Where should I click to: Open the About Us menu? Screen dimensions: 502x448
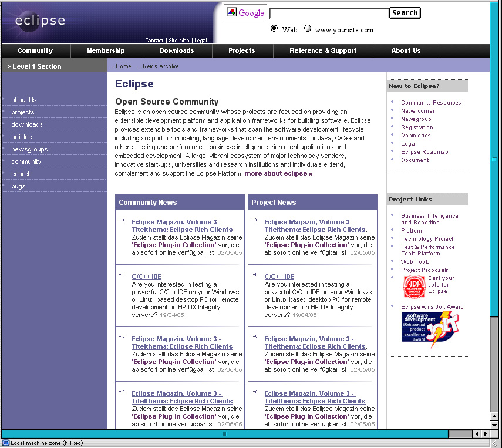click(406, 50)
